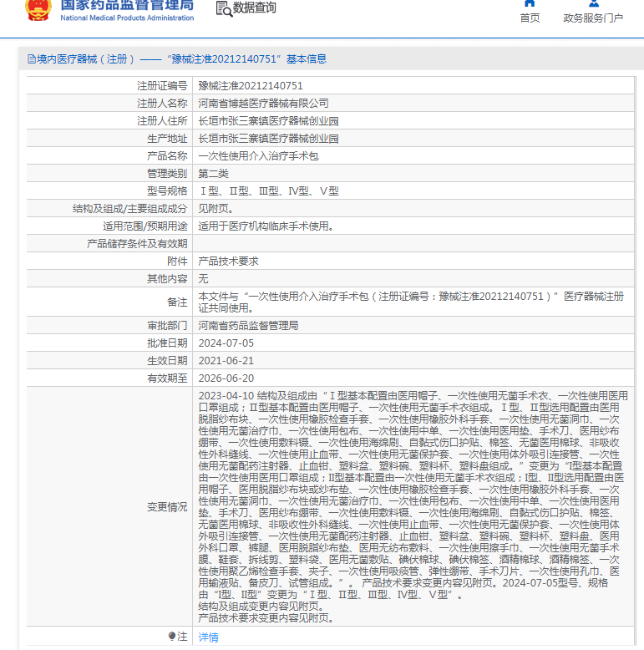Click the 产品名称 label
The image size is (644, 650).
click(x=167, y=156)
